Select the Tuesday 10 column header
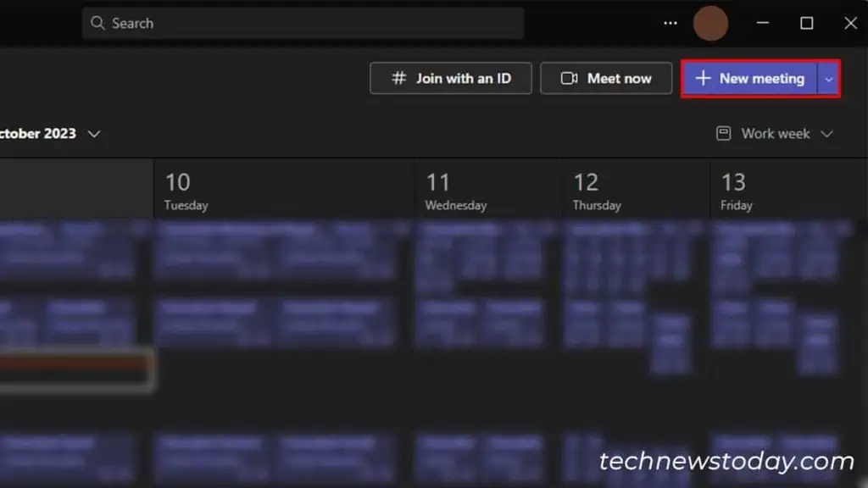868x488 pixels. pos(284,191)
